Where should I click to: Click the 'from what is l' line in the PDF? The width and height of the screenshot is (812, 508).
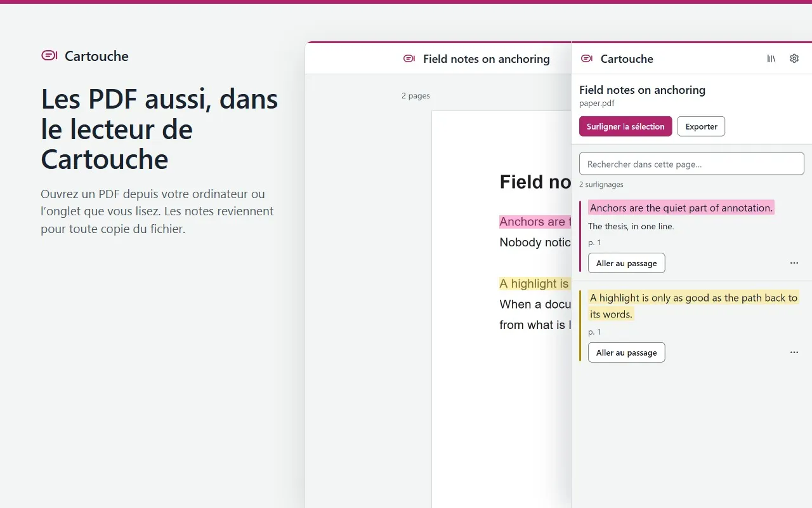coord(535,324)
